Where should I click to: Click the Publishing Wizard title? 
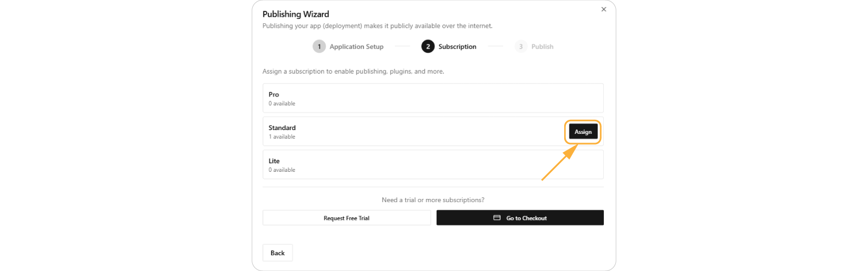point(296,14)
